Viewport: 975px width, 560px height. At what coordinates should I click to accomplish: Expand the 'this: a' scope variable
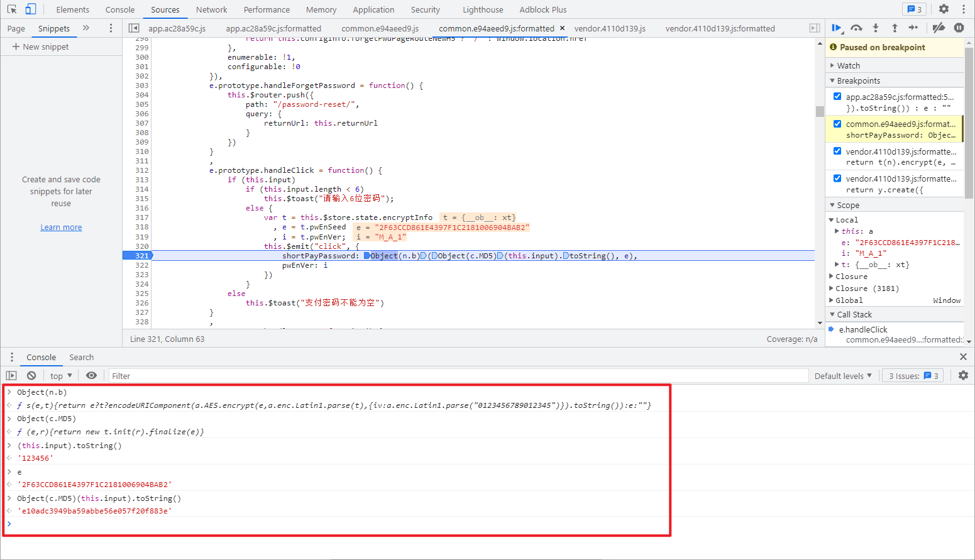[x=837, y=231]
